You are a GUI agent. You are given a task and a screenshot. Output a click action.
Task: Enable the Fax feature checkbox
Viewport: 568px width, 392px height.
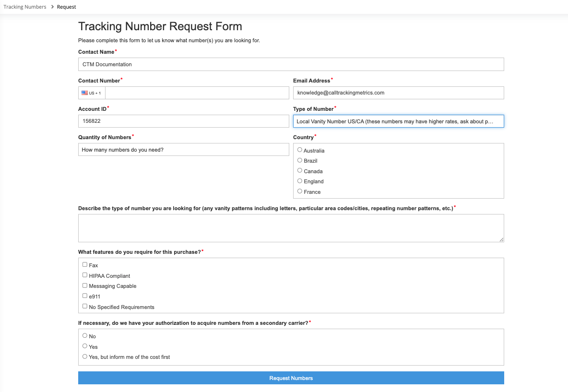pyautogui.click(x=85, y=265)
